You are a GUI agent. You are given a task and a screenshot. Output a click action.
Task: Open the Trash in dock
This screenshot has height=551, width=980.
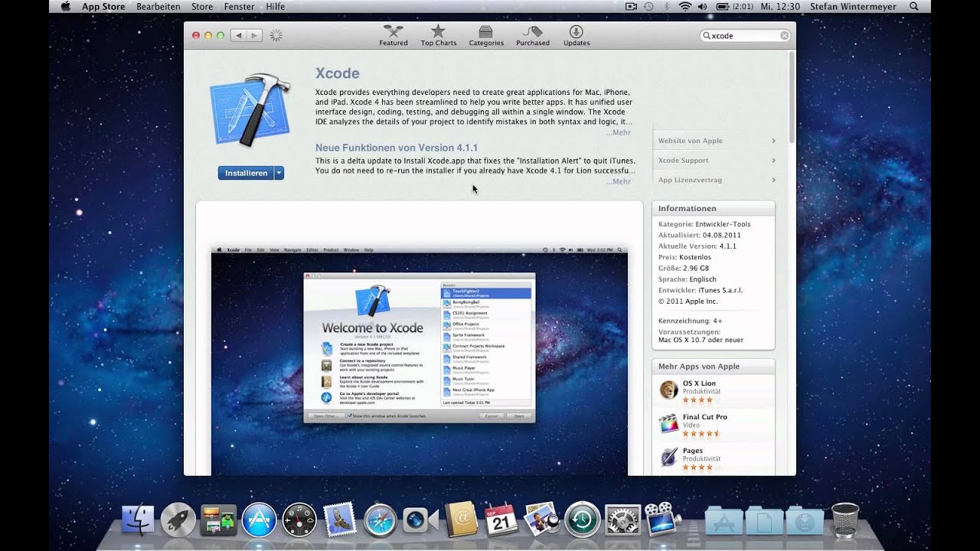(x=845, y=520)
